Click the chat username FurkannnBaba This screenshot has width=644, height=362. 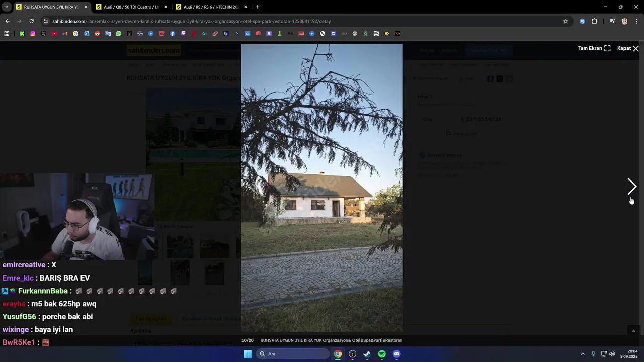[43, 291]
